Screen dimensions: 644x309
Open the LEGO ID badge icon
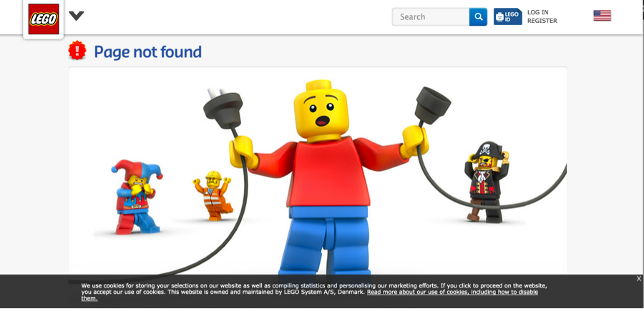(x=507, y=17)
